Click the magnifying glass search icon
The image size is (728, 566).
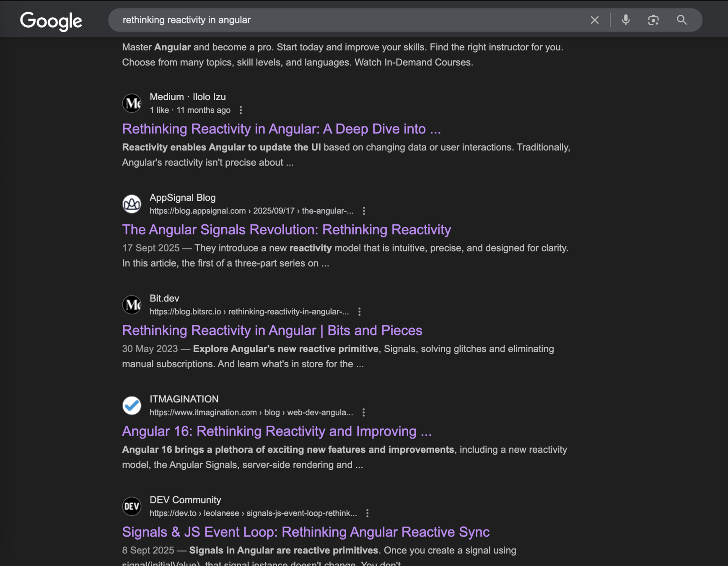pos(681,20)
